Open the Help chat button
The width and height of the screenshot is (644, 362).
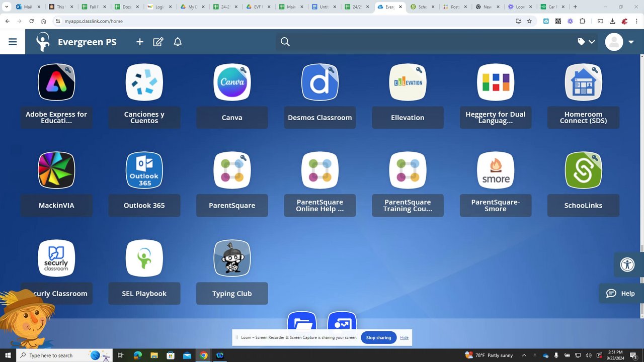coord(621,294)
